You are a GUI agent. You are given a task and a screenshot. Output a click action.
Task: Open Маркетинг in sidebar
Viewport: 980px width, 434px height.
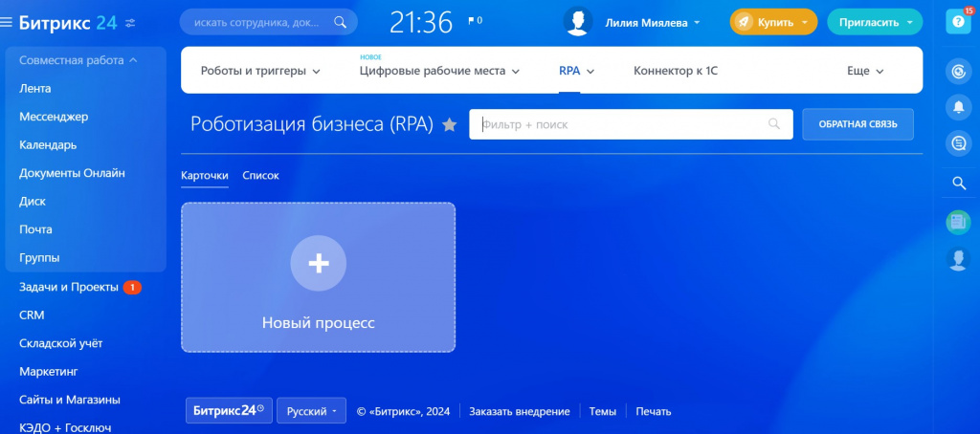pos(48,372)
